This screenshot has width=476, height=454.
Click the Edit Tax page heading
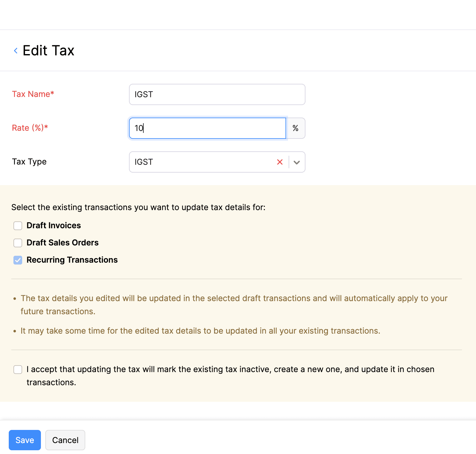point(48,51)
